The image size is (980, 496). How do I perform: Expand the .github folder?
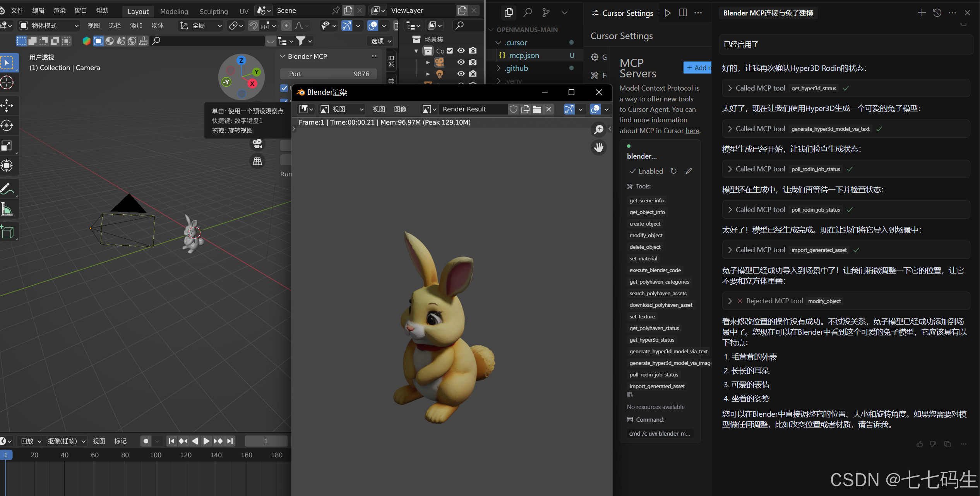516,68
